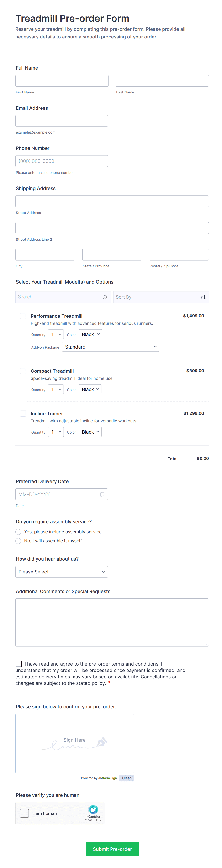Select No, I will assemble it myself
Image resolution: width=222 pixels, height=868 pixels.
coord(19,541)
